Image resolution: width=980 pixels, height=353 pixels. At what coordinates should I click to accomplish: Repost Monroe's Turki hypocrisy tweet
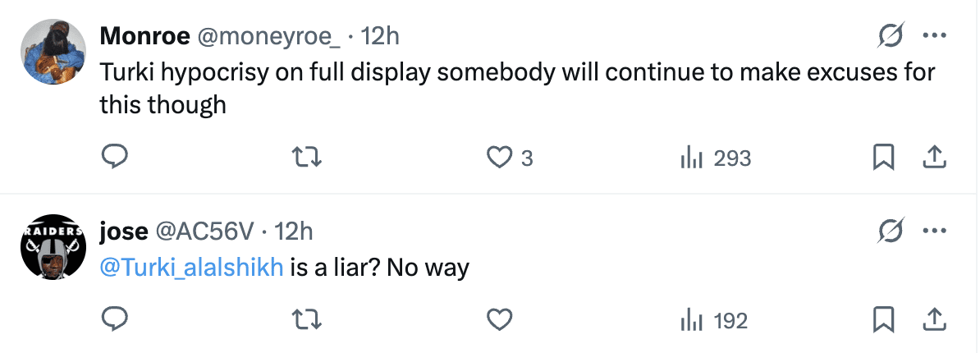tap(309, 158)
